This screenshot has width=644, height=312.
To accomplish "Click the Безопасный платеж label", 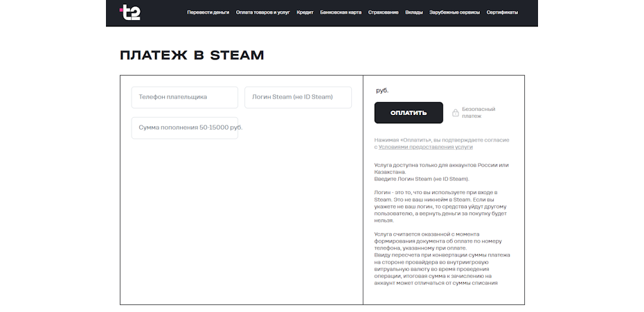I will click(478, 112).
